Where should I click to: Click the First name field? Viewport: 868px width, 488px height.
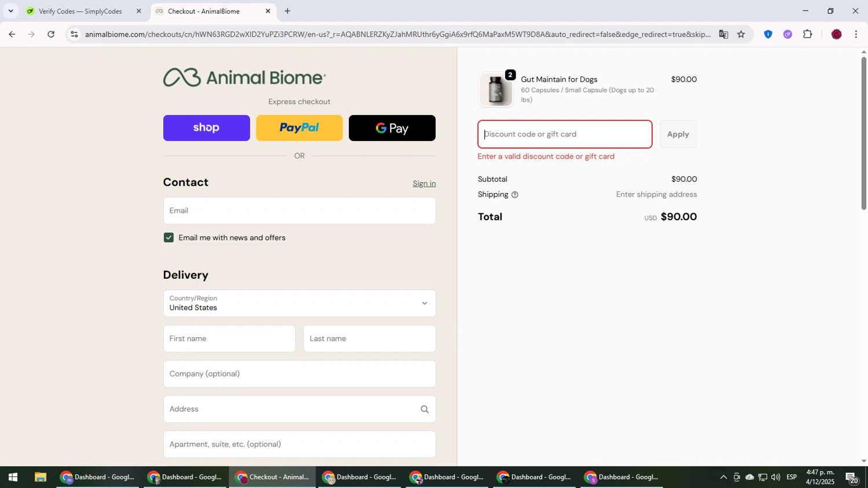point(229,339)
